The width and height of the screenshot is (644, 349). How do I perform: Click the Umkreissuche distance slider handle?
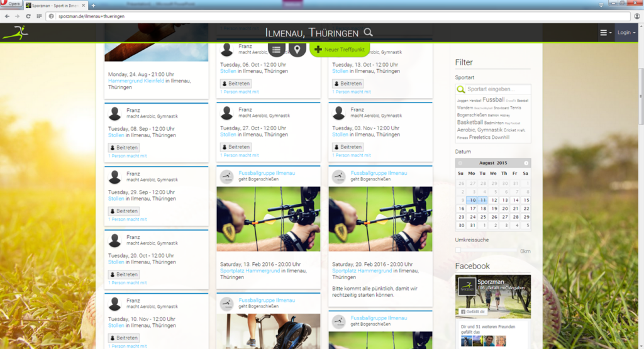458,250
